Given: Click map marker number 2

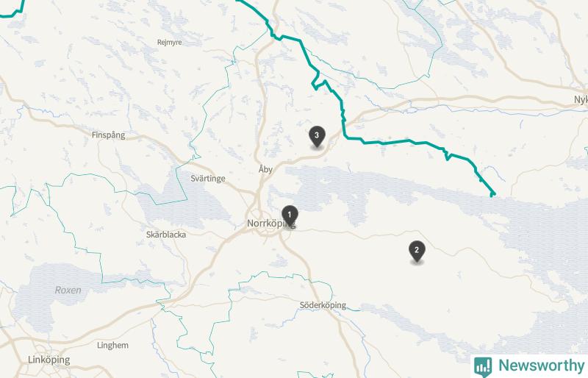Looking at the screenshot, I should (417, 251).
